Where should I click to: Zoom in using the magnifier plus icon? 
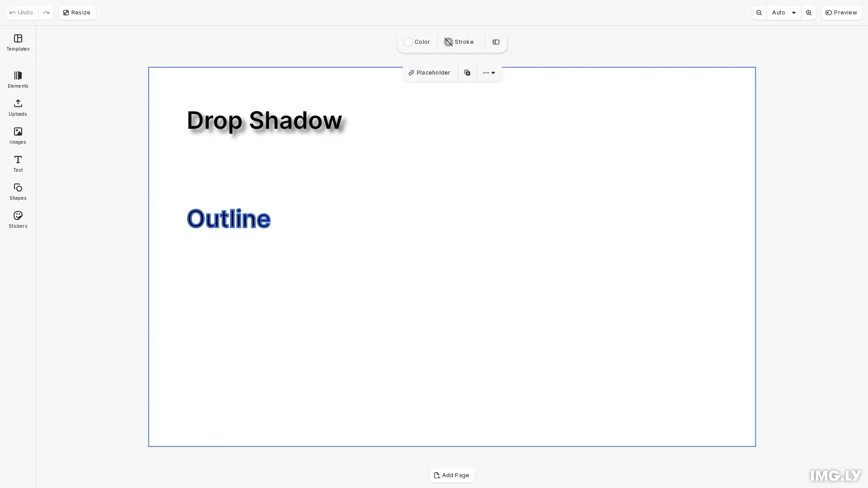[809, 13]
